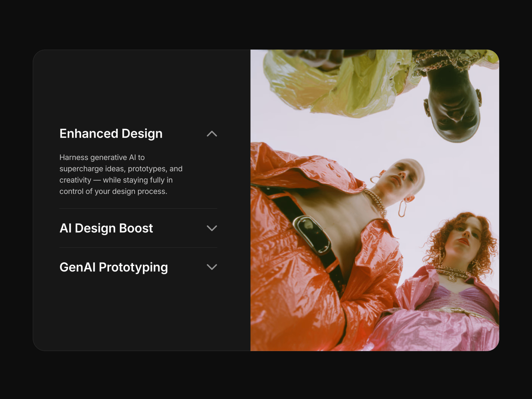The image size is (532, 399).
Task: Expand the GenAI Prototyping chevron
Action: (x=212, y=267)
